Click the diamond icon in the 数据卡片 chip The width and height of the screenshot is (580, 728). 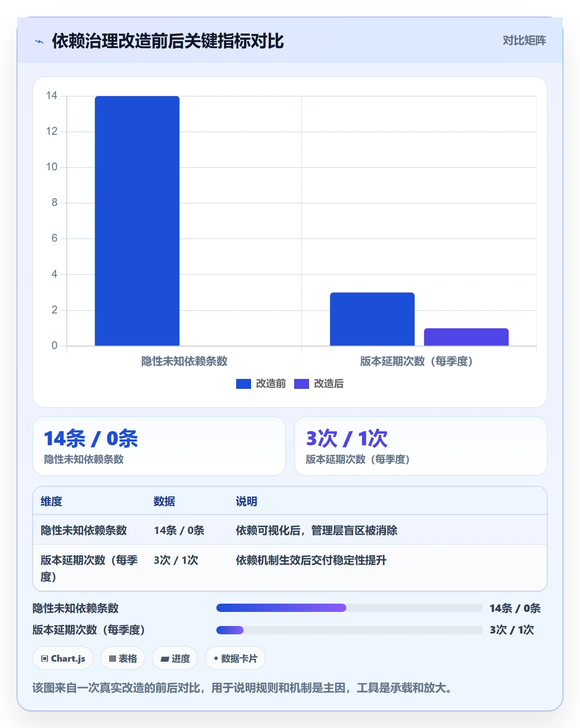[216, 658]
